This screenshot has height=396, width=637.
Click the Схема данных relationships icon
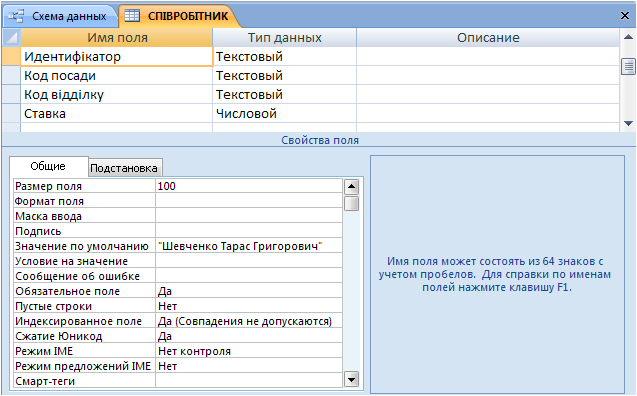click(x=16, y=16)
